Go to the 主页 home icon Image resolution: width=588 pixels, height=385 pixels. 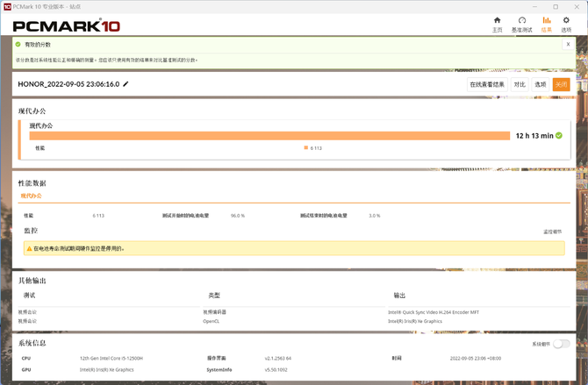pyautogui.click(x=498, y=21)
